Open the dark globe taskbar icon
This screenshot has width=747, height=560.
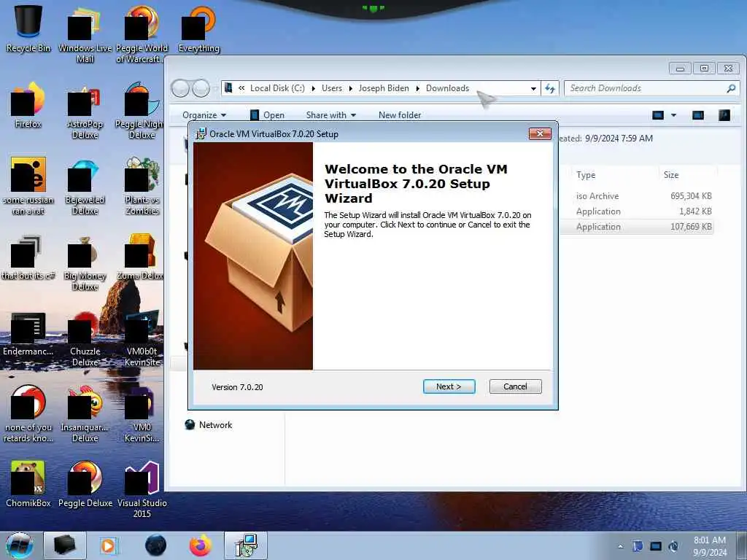tap(156, 545)
